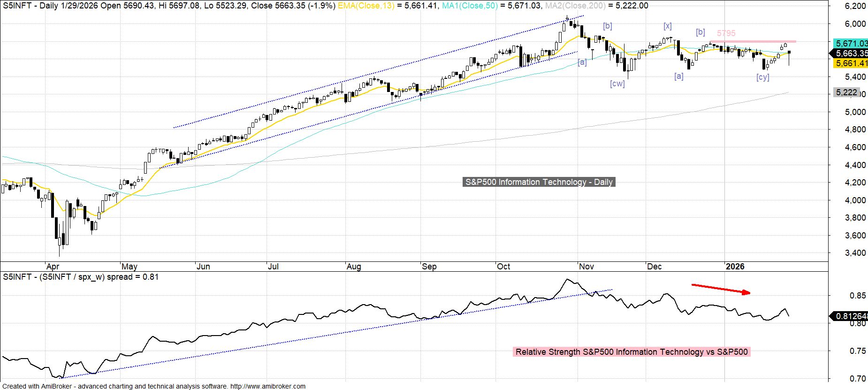Select the Aug month label on time axis

(x=354, y=267)
